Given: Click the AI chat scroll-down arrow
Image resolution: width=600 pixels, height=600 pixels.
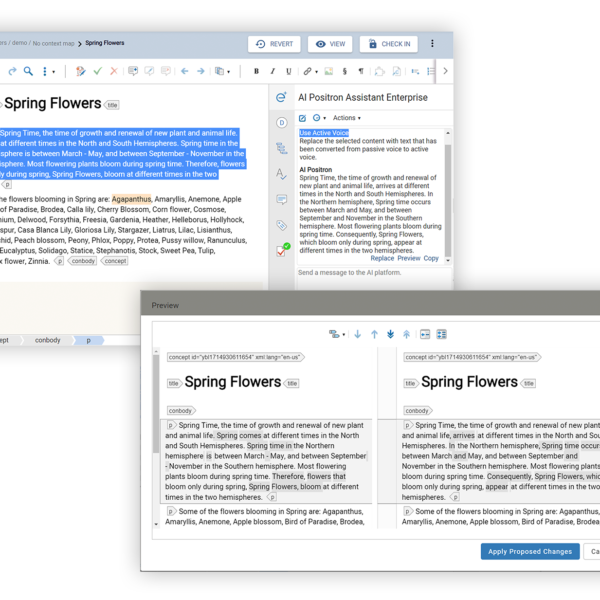Looking at the screenshot, I should click(448, 261).
